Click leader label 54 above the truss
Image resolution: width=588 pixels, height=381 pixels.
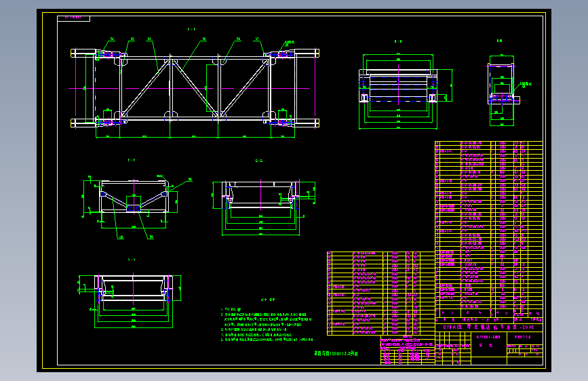(x=149, y=39)
